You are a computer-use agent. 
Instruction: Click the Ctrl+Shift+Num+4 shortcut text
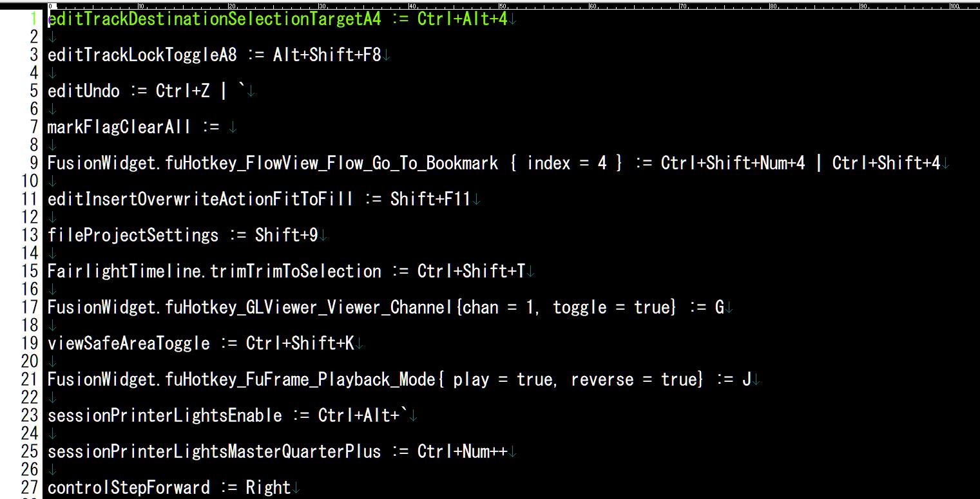pyautogui.click(x=733, y=163)
